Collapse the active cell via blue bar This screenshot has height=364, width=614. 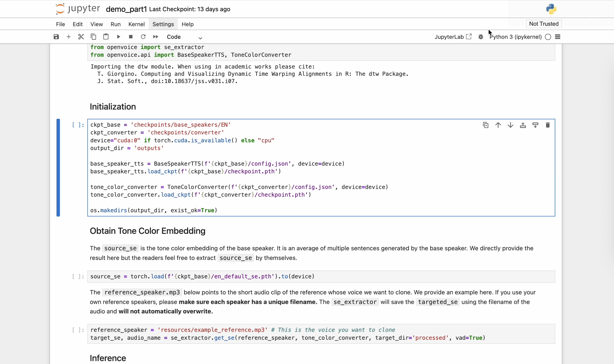point(58,168)
